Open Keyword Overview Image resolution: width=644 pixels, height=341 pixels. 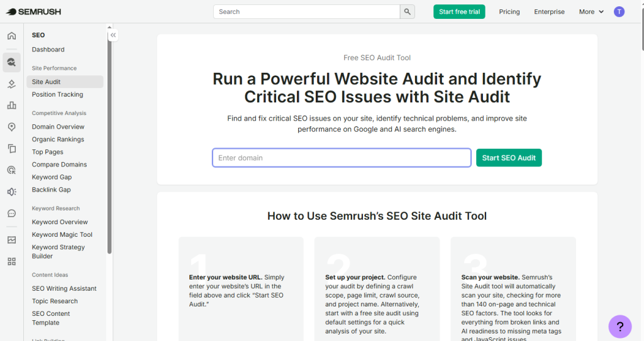60,222
